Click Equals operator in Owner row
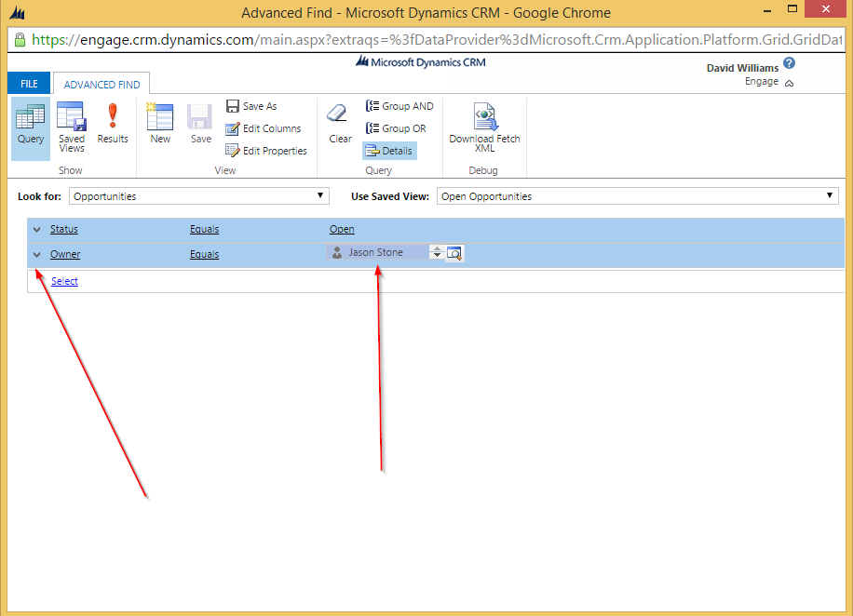This screenshot has height=616, width=853. pyautogui.click(x=205, y=254)
